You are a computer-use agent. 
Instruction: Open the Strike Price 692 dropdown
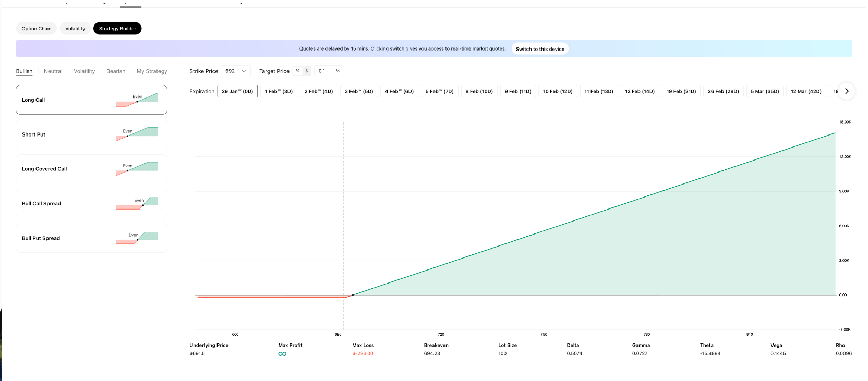[236, 71]
